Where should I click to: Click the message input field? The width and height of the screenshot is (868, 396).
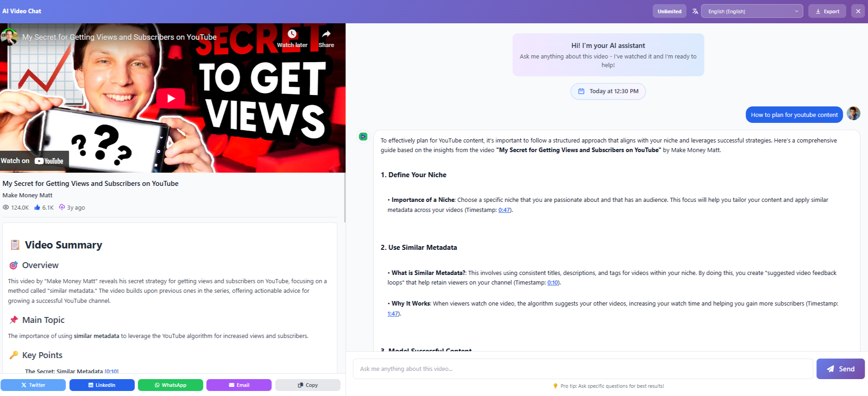583,369
